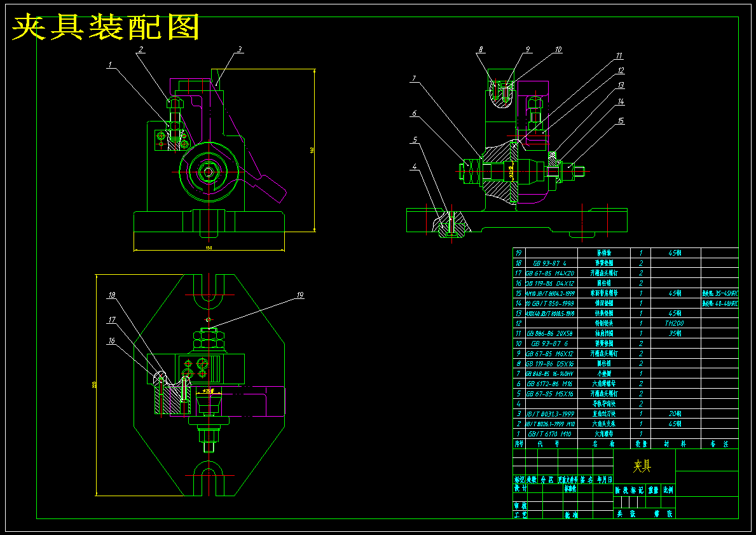Click balloon number 16 in the plan view
The width and height of the screenshot is (756, 535).
tap(112, 340)
